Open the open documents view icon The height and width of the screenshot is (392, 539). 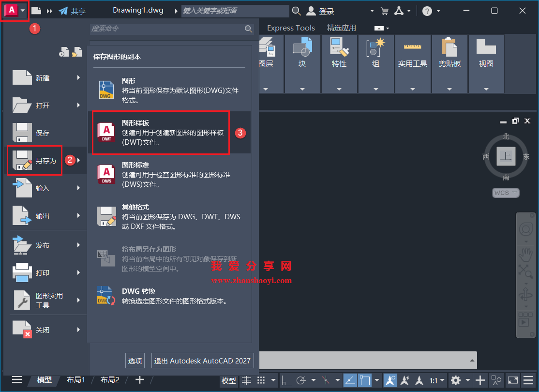(x=77, y=52)
